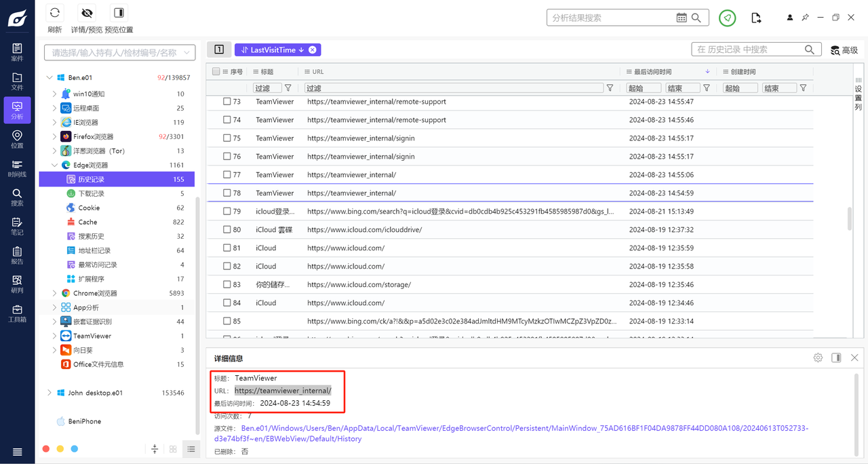Tick the checkbox for row 78
The image size is (868, 464).
[x=227, y=193]
